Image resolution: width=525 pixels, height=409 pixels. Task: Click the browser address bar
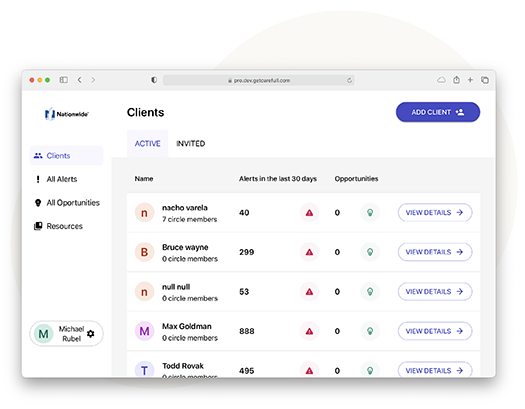[x=258, y=80]
